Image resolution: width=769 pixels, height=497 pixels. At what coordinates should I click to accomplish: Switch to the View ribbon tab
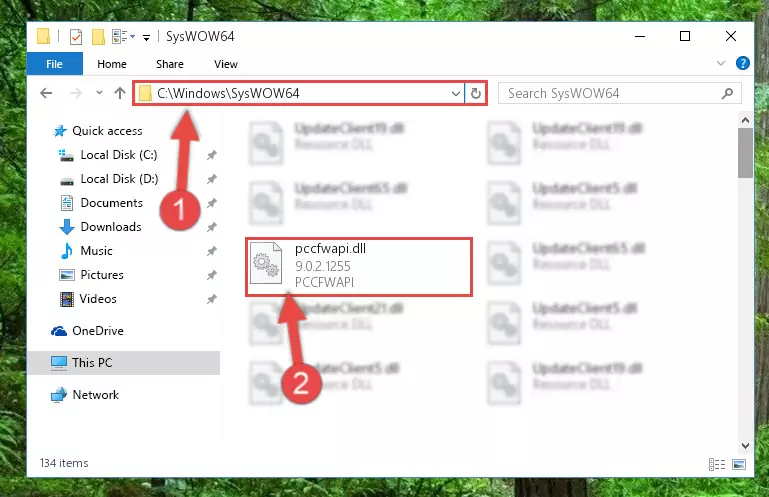[226, 64]
